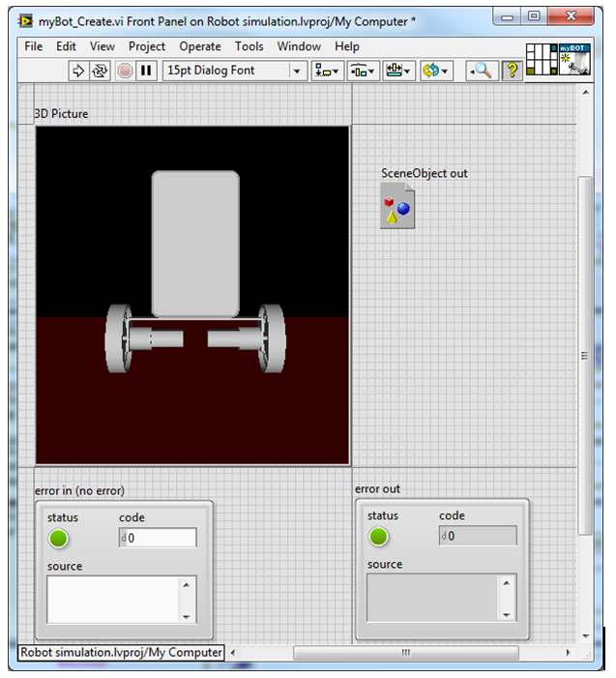The image size is (616, 678).
Task: Open the File menu
Action: click(34, 46)
